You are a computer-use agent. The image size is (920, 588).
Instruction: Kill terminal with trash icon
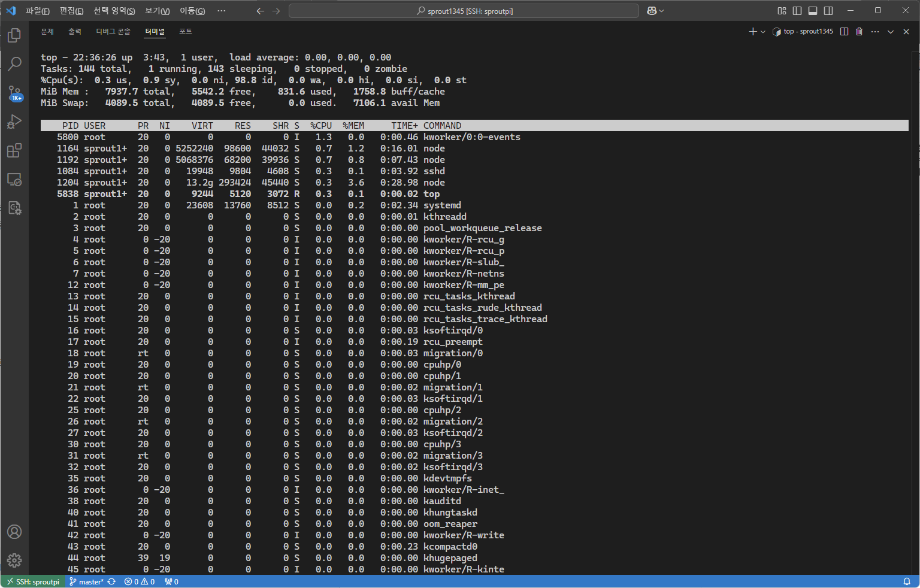859,32
